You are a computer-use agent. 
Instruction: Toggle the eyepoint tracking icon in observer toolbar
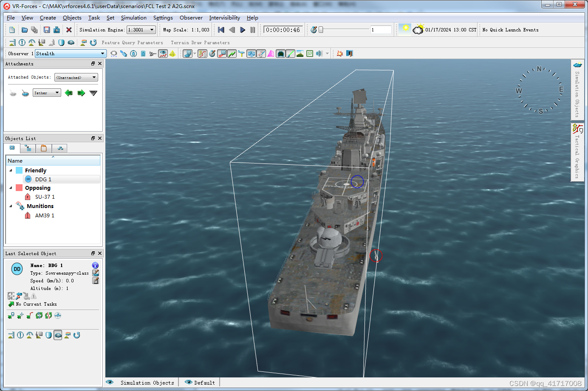163,53
